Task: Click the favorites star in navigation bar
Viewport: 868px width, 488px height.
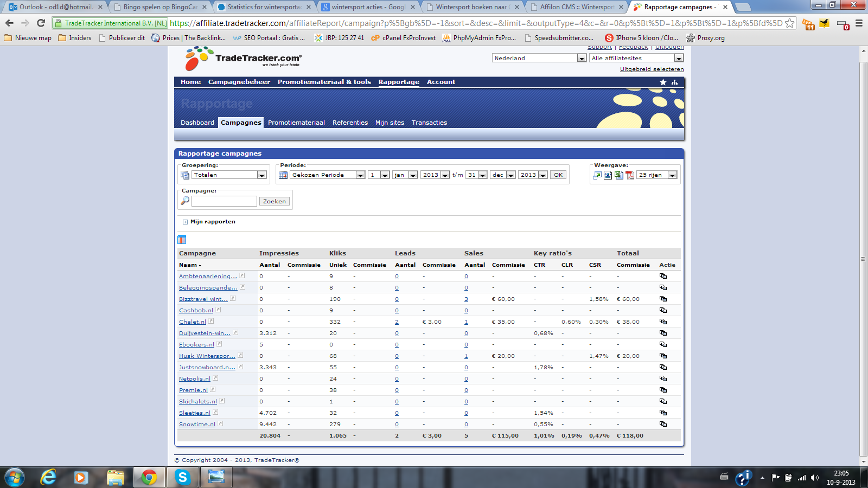Action: tap(663, 82)
